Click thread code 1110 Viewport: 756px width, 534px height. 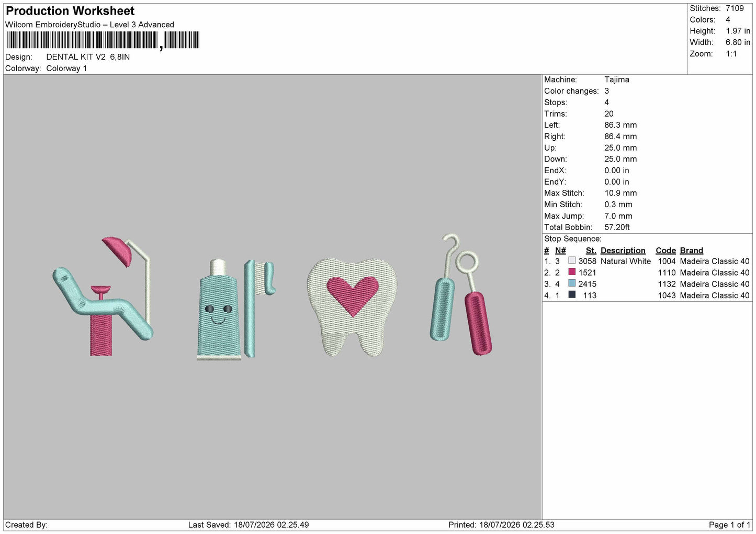pyautogui.click(x=667, y=273)
